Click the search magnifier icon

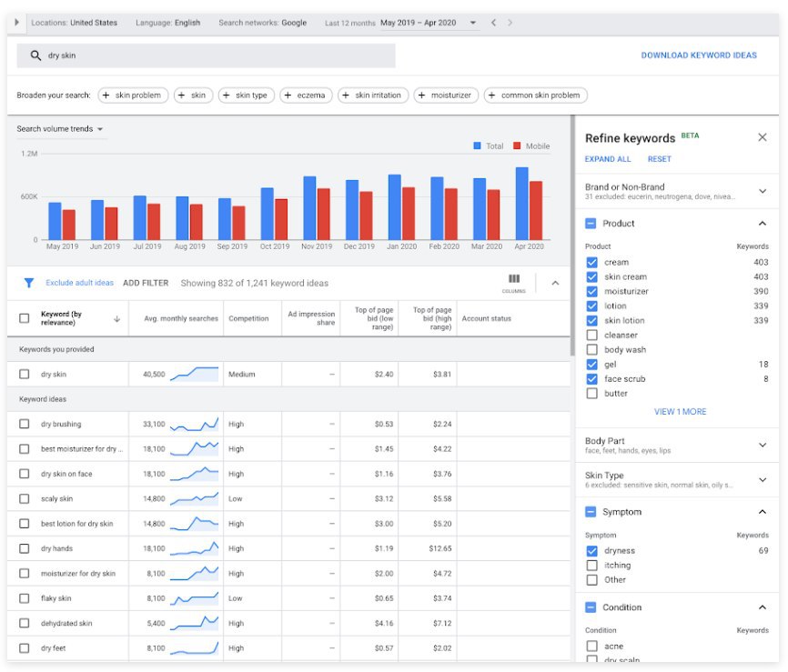point(36,55)
